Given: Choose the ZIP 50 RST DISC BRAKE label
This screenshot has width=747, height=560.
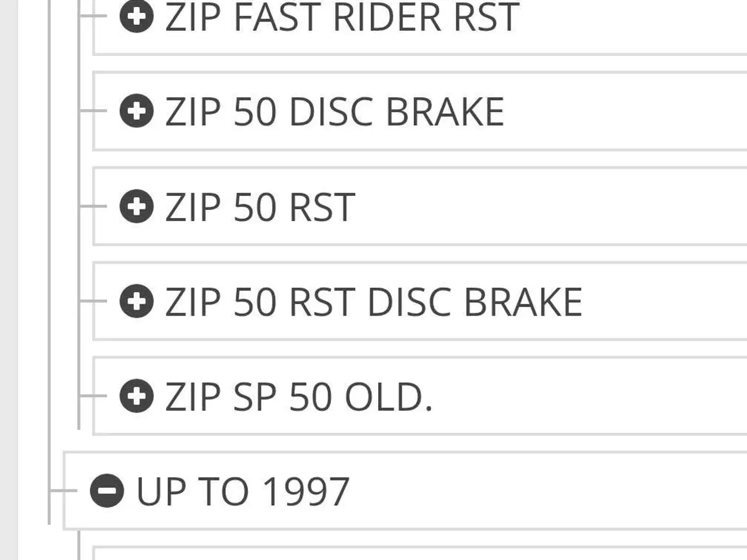Looking at the screenshot, I should [373, 302].
